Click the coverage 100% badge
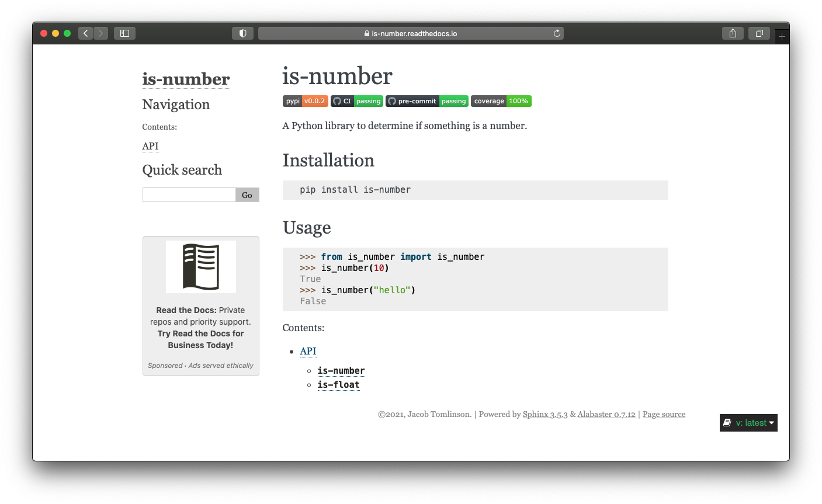 coord(501,101)
